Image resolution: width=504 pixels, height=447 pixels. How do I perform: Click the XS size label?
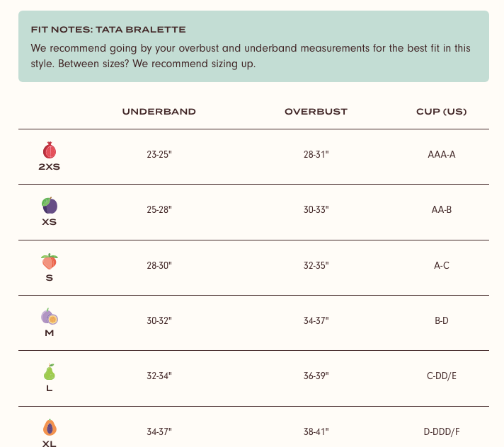[49, 222]
